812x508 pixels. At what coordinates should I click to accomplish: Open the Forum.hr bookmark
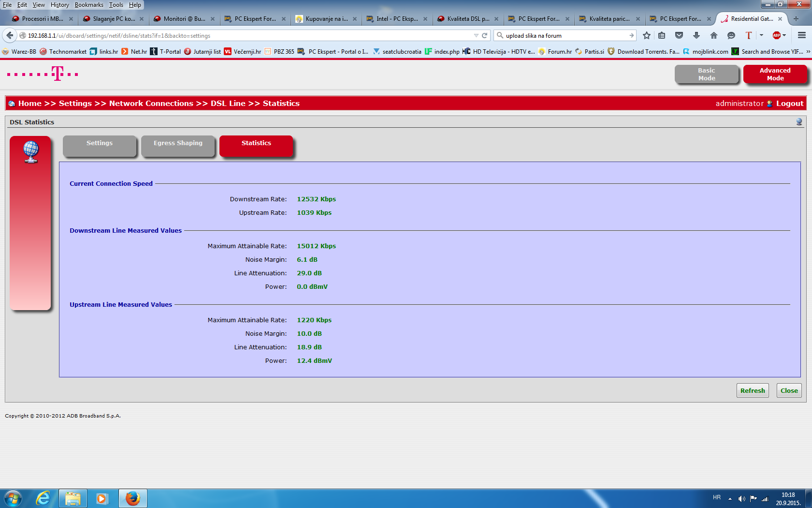[x=555, y=52]
